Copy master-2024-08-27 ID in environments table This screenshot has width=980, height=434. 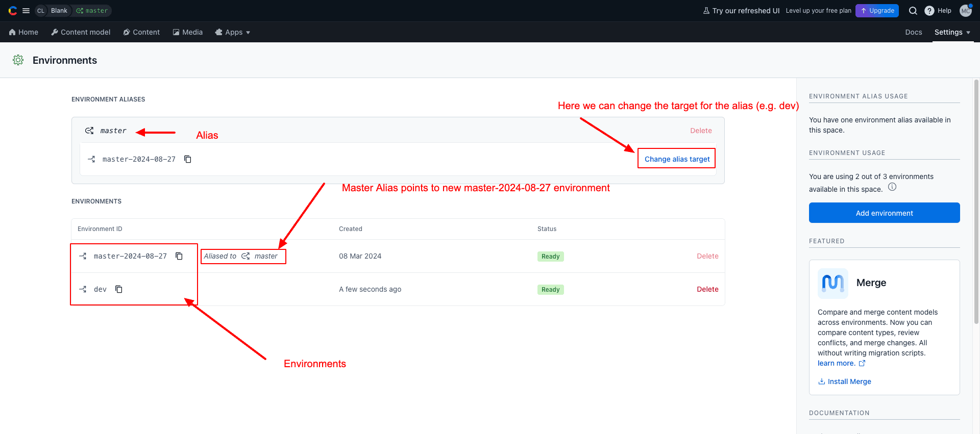click(179, 256)
